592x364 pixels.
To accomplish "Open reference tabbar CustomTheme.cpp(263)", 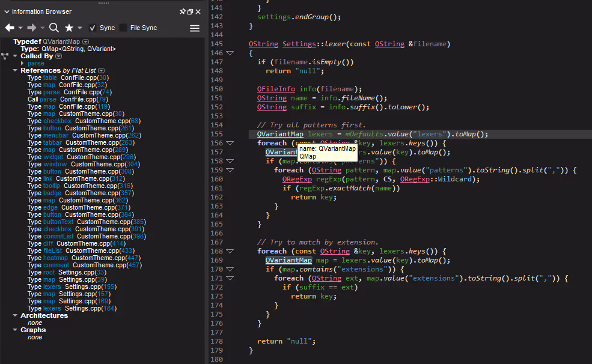I will 81,142.
